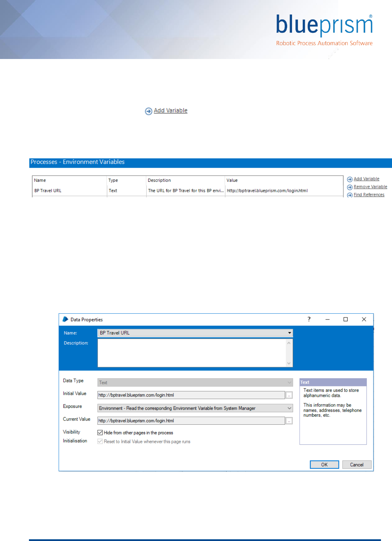Click inside the Description text area
The width and height of the screenshot is (392, 541).
(192, 353)
